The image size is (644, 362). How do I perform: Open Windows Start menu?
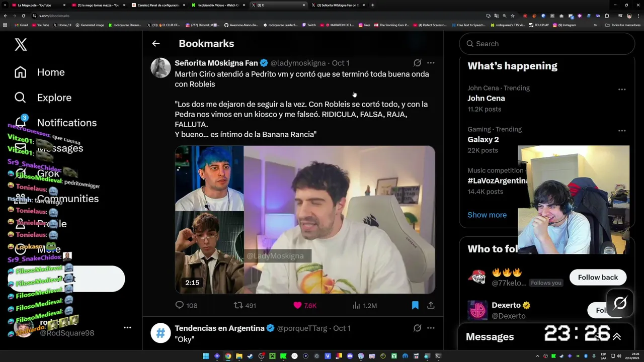[x=206, y=356]
